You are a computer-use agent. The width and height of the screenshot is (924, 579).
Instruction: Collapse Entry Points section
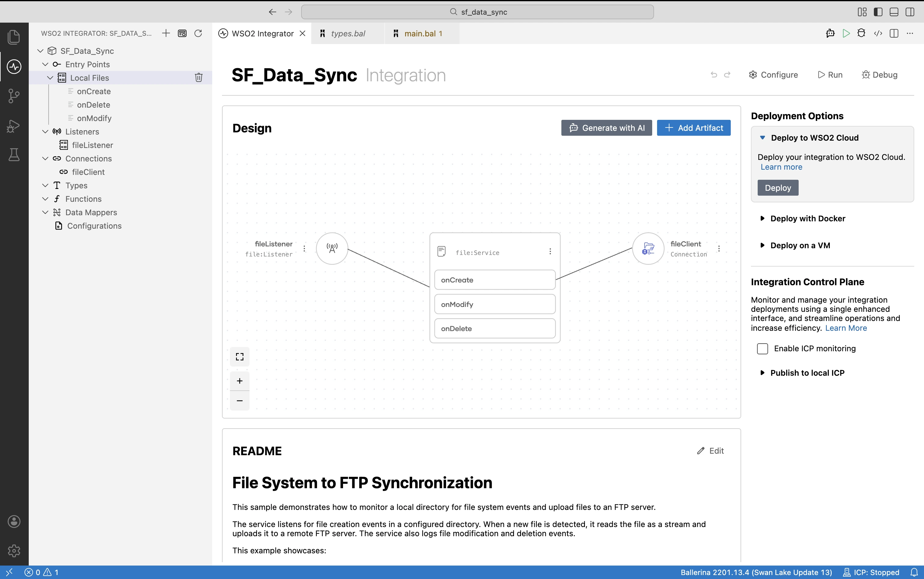pyautogui.click(x=45, y=64)
